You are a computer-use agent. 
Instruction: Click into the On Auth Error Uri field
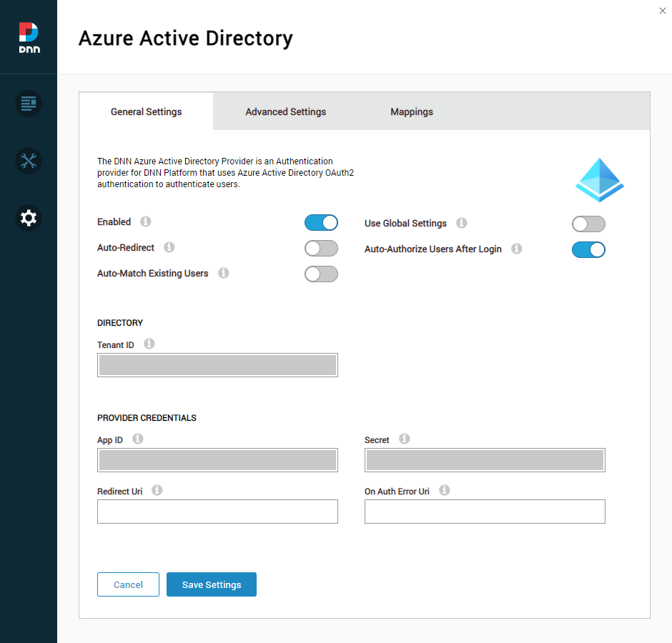[x=485, y=512]
